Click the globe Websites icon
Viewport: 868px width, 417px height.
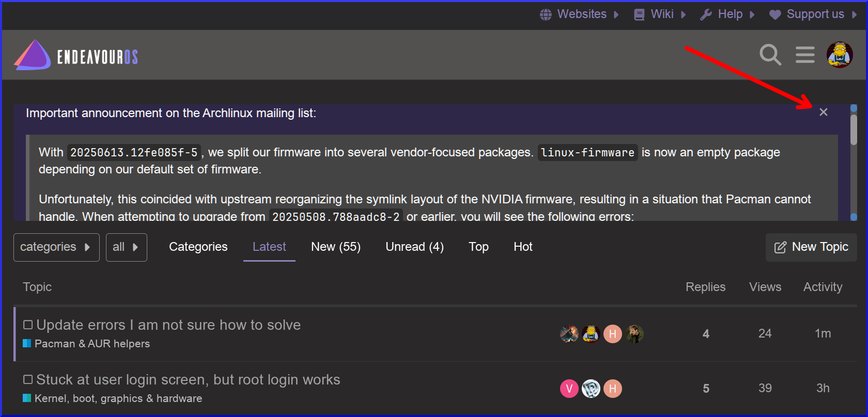546,14
